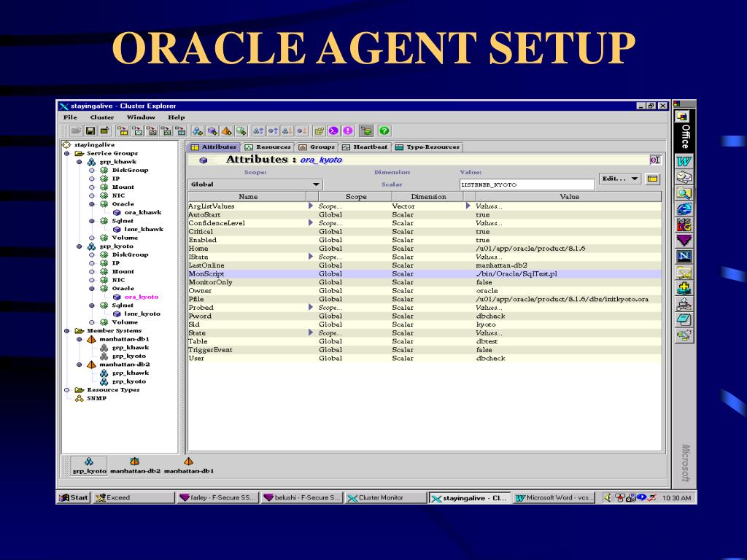Select the manhattan-db1 icon in the bottom panel

click(189, 466)
